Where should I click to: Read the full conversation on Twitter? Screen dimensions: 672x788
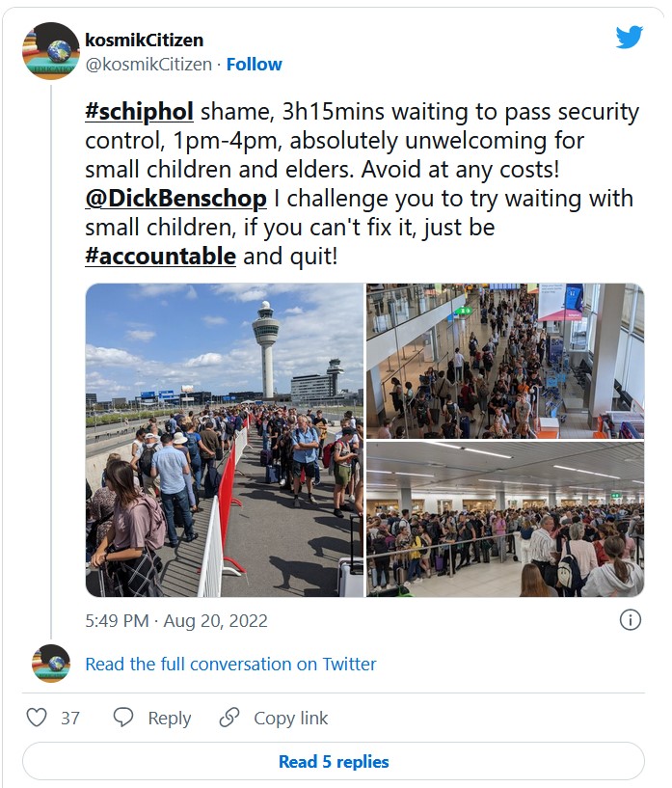coord(230,664)
